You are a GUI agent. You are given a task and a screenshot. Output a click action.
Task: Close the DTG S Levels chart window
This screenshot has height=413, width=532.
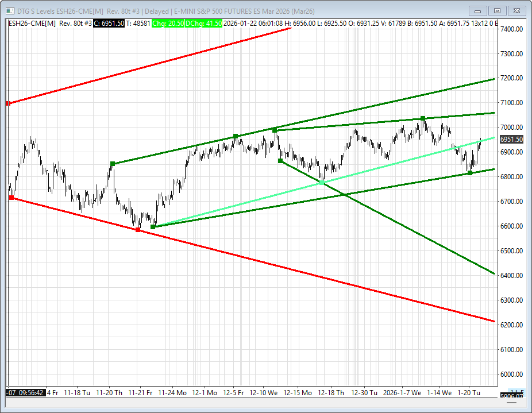tap(516, 10)
